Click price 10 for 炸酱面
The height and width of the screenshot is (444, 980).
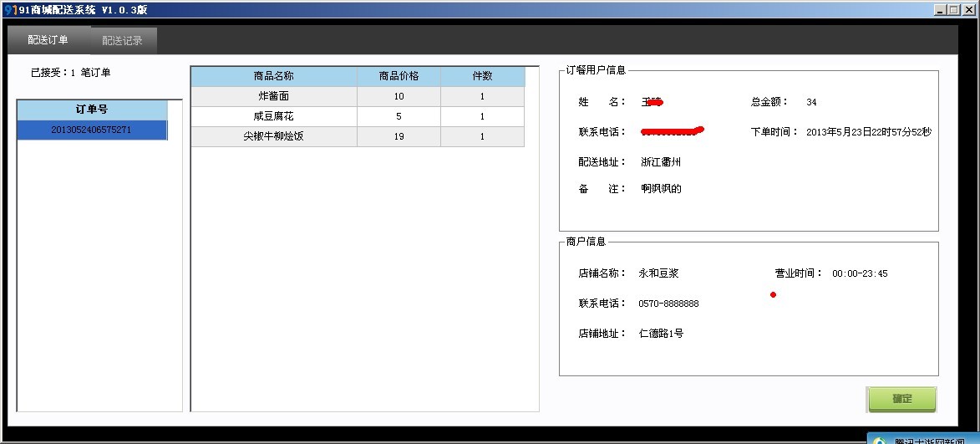pos(399,97)
